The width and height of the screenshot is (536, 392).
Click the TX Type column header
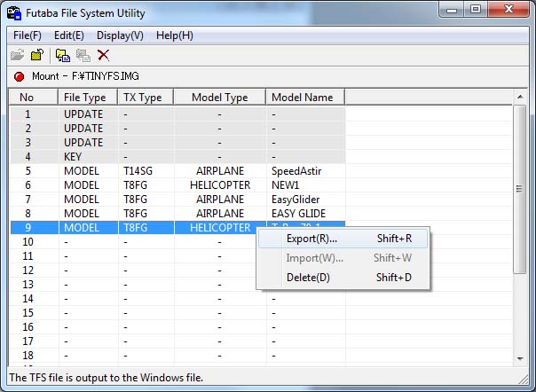pos(146,98)
